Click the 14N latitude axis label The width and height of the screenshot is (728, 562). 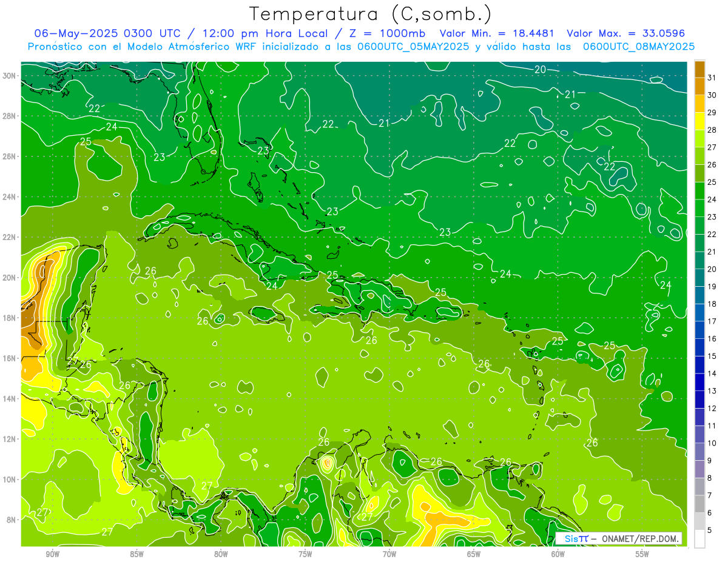coord(9,398)
